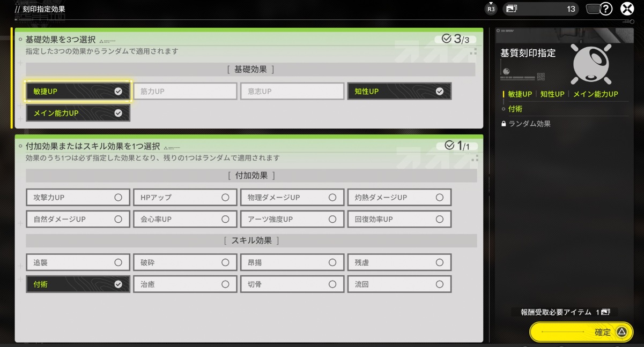The image size is (644, 347).
Task: Close the engraving effect screen with X icon
Action: click(627, 9)
